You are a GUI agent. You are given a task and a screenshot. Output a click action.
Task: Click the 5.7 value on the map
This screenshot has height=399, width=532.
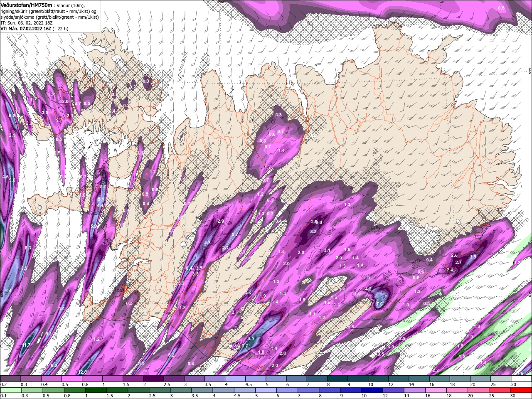tap(235, 234)
